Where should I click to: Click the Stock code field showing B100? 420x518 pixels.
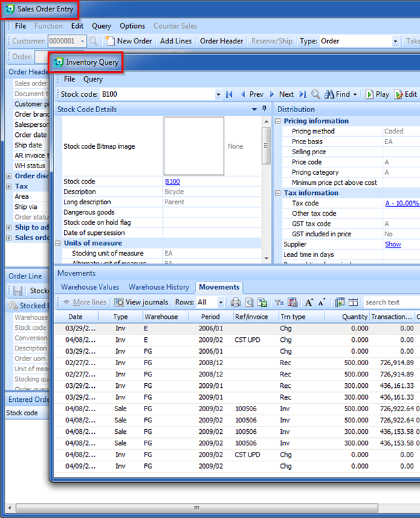158,95
